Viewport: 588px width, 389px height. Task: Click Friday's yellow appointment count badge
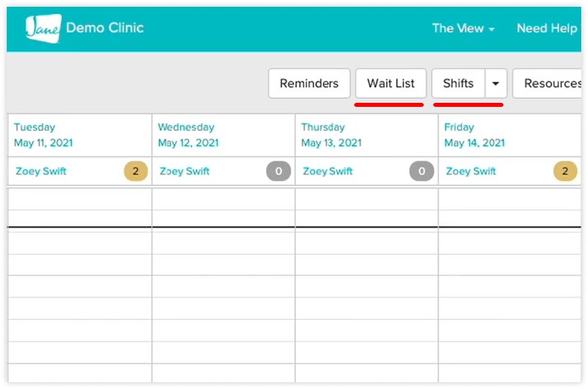point(565,171)
